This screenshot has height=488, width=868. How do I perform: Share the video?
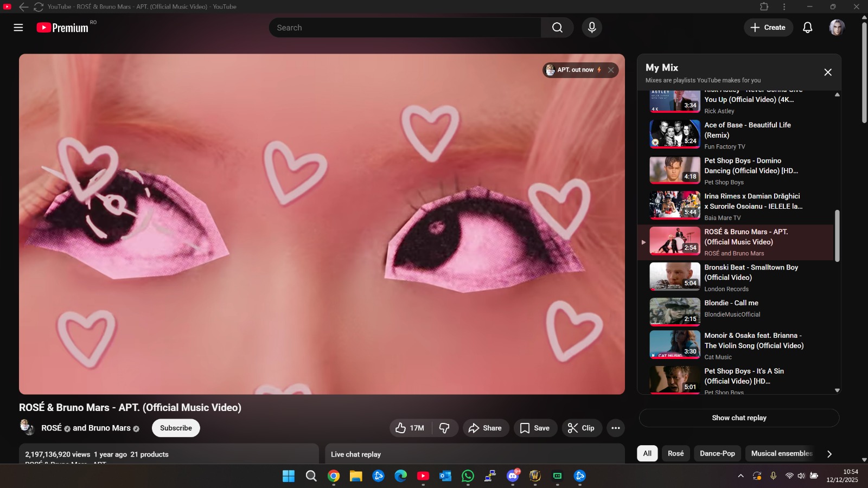(x=486, y=428)
